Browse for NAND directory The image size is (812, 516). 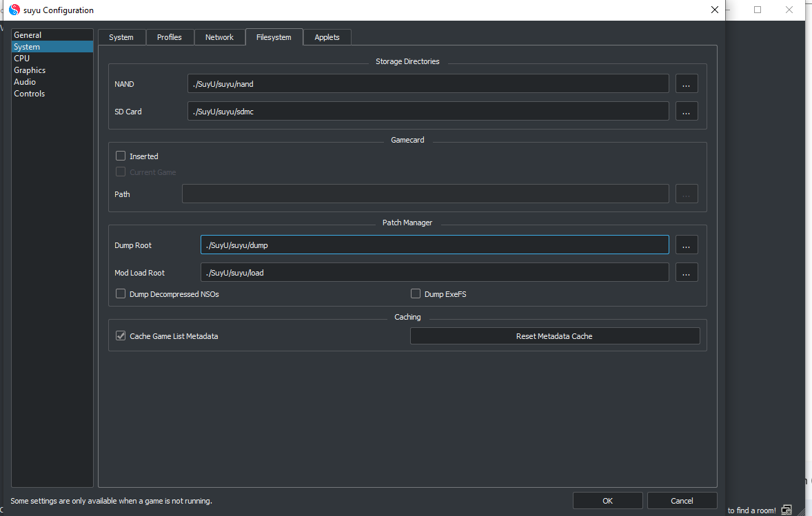686,84
